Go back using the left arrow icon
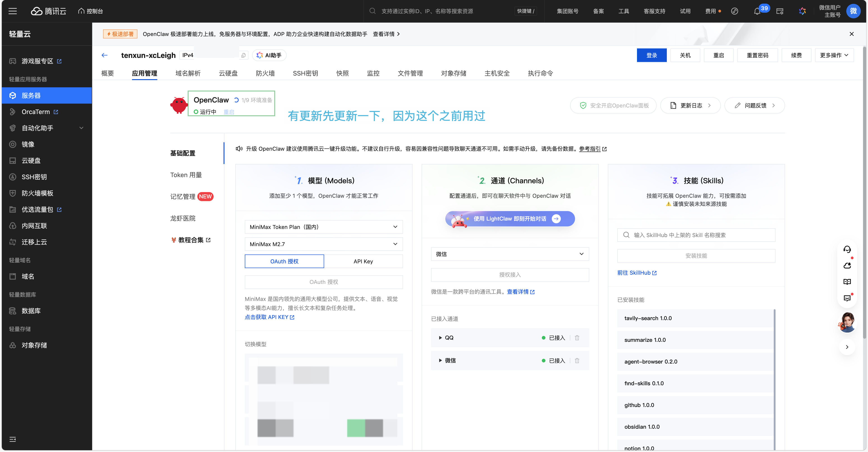 pyautogui.click(x=104, y=55)
